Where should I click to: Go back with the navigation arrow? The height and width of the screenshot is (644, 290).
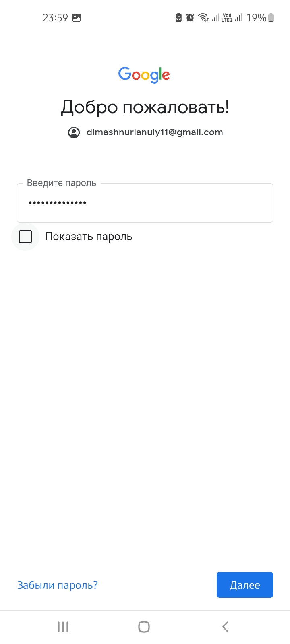(x=226, y=627)
